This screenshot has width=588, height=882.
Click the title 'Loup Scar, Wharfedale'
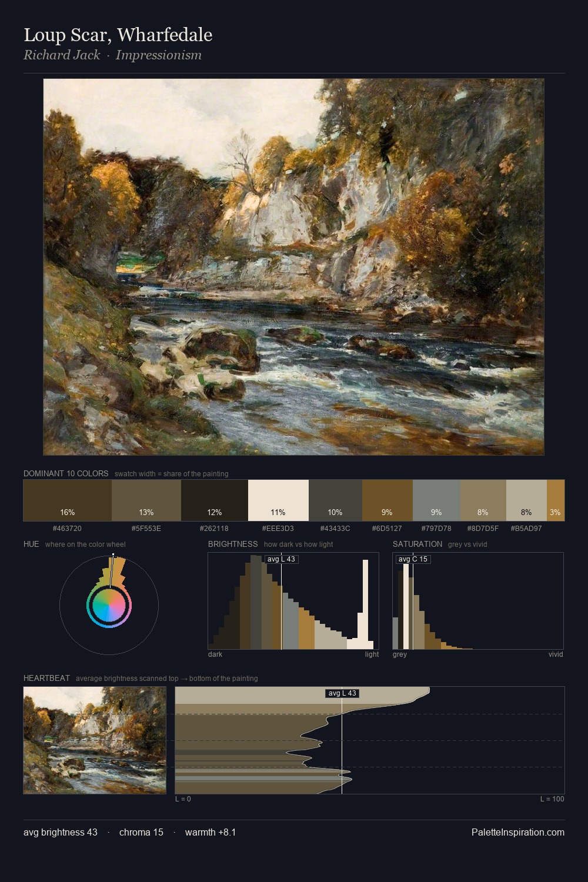(118, 35)
